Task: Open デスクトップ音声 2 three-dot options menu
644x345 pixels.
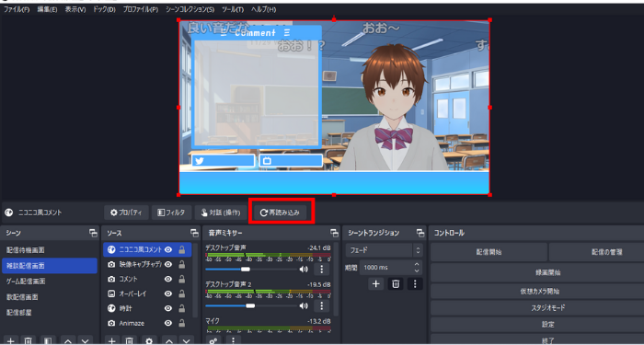Action: 322,305
